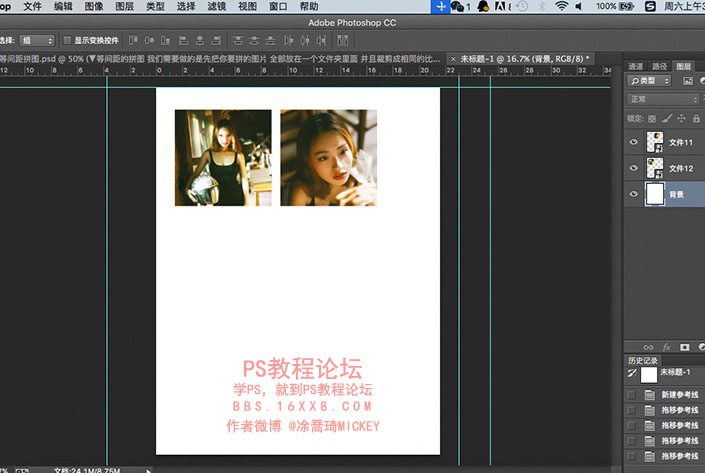705x473 pixels.
Task: Open the 帮助 menu
Action: pos(309,6)
